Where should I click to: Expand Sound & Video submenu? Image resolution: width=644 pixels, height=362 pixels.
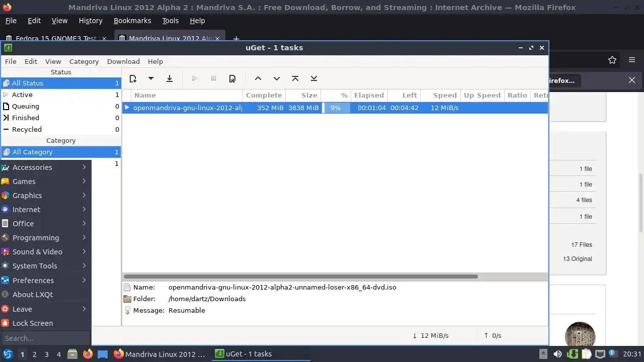pos(46,252)
